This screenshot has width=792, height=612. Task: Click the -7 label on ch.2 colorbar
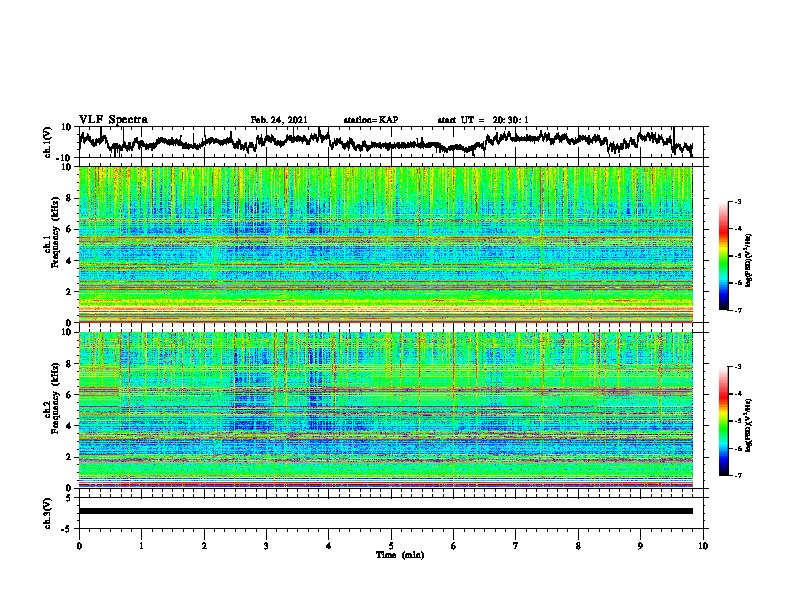737,475
